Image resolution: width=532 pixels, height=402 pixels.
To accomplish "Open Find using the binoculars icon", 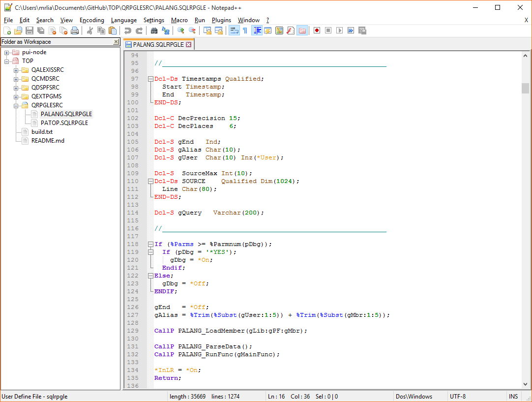I will [x=154, y=31].
